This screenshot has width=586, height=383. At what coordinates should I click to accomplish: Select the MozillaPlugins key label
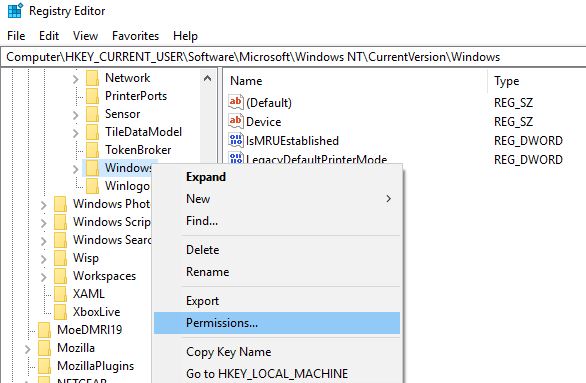coord(95,365)
